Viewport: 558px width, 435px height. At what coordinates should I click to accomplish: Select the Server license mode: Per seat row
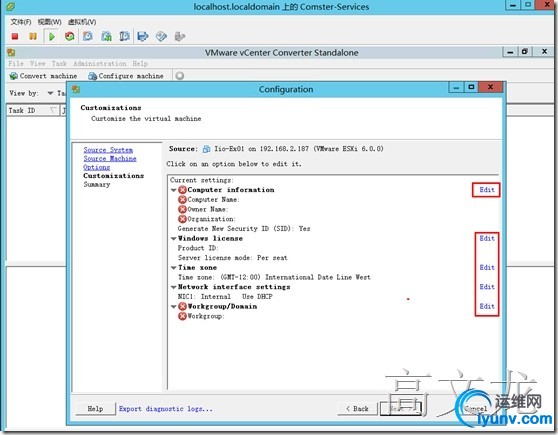(x=233, y=258)
